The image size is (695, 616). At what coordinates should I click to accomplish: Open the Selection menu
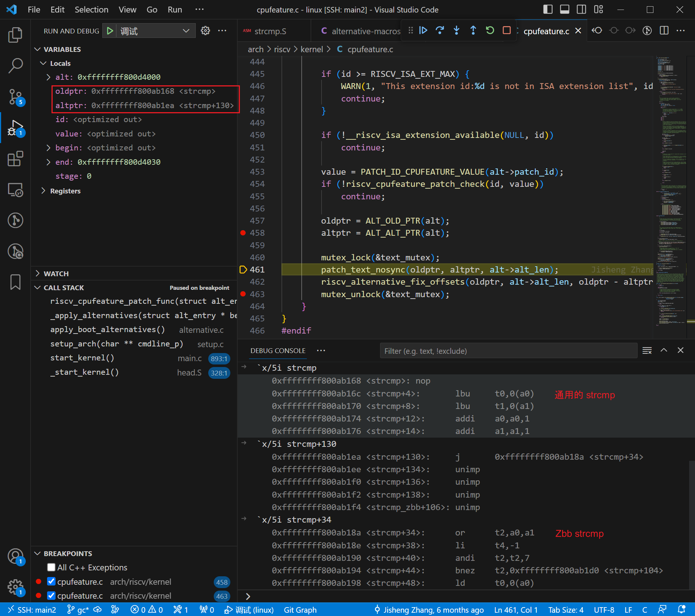click(91, 10)
